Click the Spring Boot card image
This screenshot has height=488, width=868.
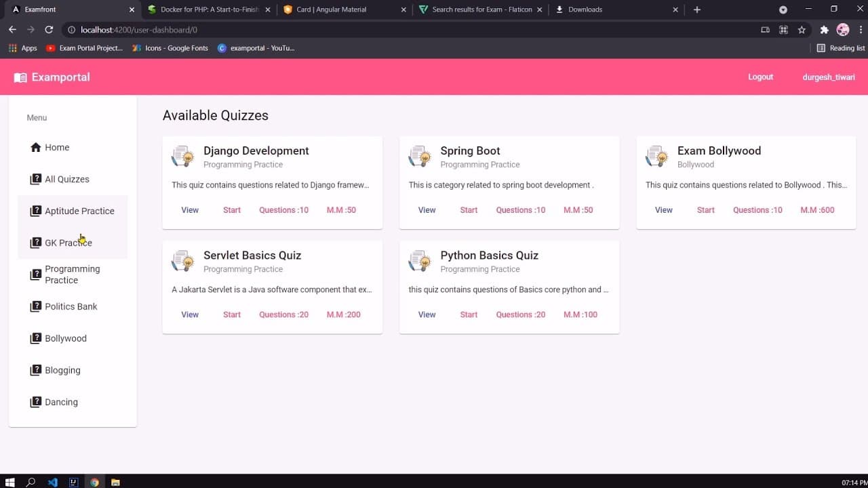pos(420,157)
